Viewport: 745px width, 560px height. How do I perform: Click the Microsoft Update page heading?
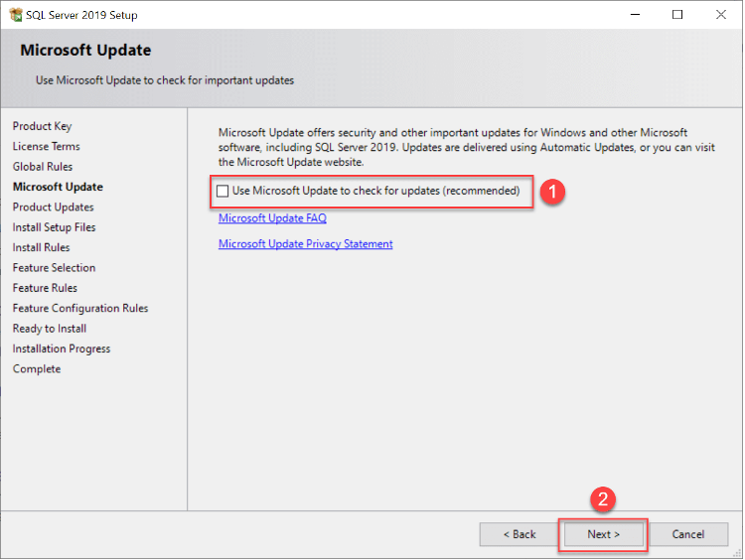pyautogui.click(x=85, y=50)
